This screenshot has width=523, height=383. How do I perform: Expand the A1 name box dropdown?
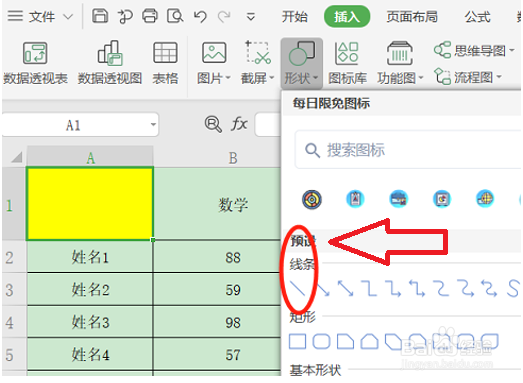pos(153,125)
